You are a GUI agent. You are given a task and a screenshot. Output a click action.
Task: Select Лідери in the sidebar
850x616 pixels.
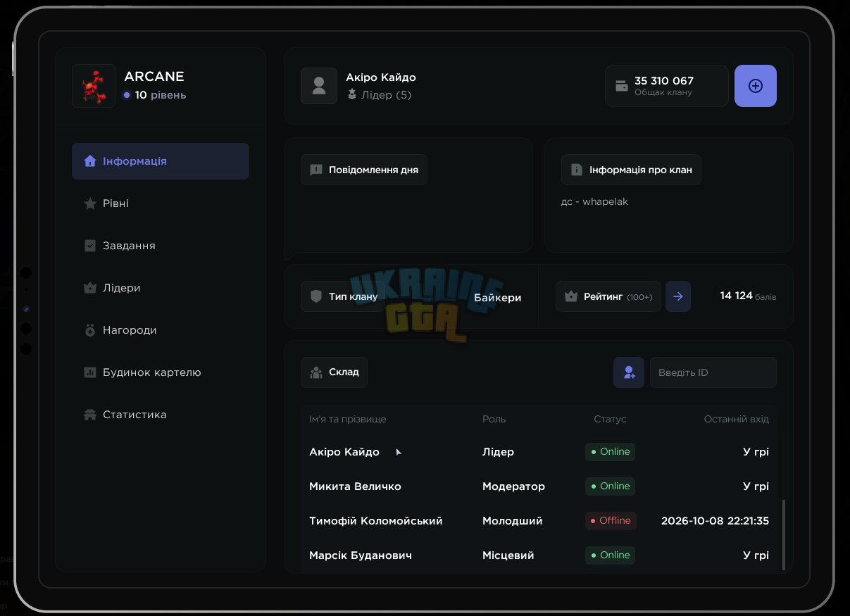pos(161,288)
